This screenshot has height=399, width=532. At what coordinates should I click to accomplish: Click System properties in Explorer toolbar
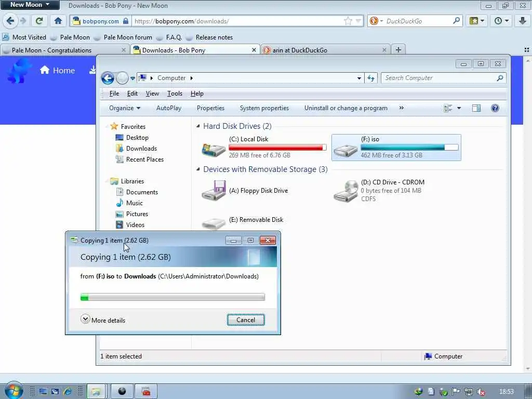pos(264,108)
